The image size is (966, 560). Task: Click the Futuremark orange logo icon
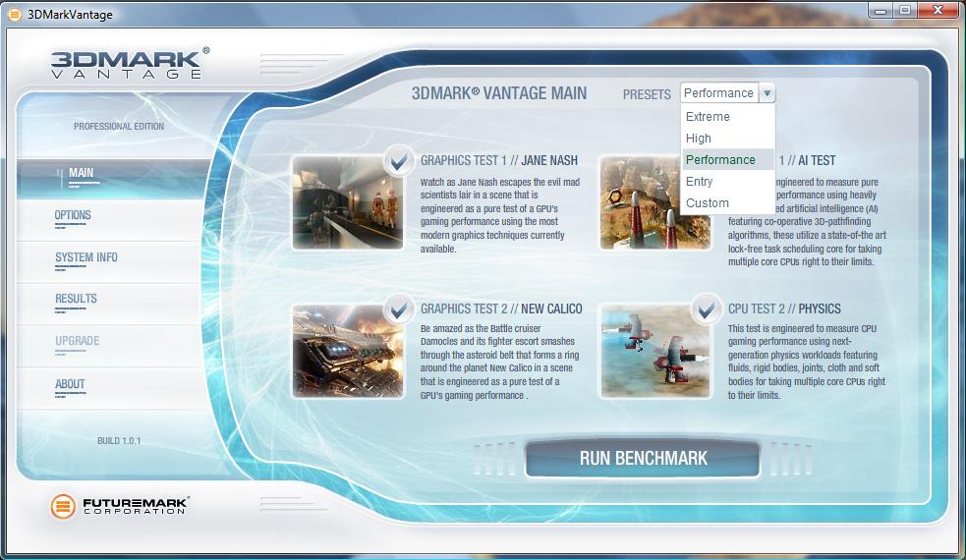pyautogui.click(x=63, y=506)
